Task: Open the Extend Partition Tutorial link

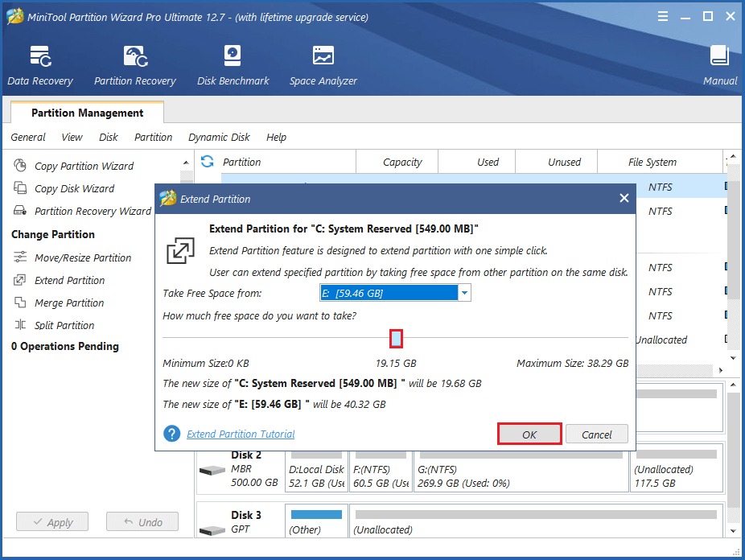Action: (x=241, y=434)
